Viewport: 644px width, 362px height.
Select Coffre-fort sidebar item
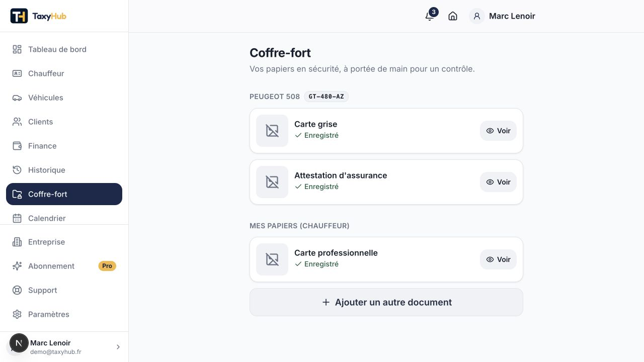click(x=64, y=194)
